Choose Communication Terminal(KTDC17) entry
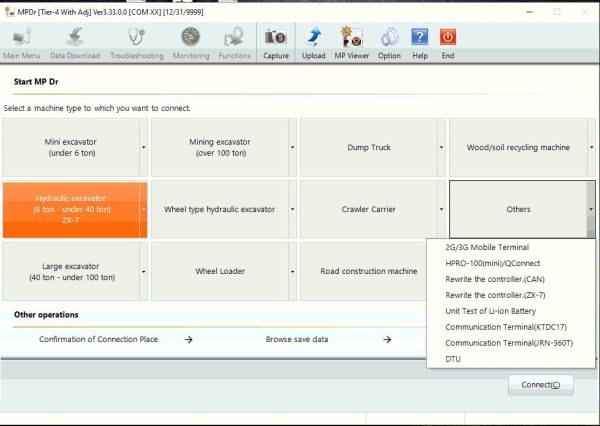Screen dimensions: 600x426 point(511,327)
